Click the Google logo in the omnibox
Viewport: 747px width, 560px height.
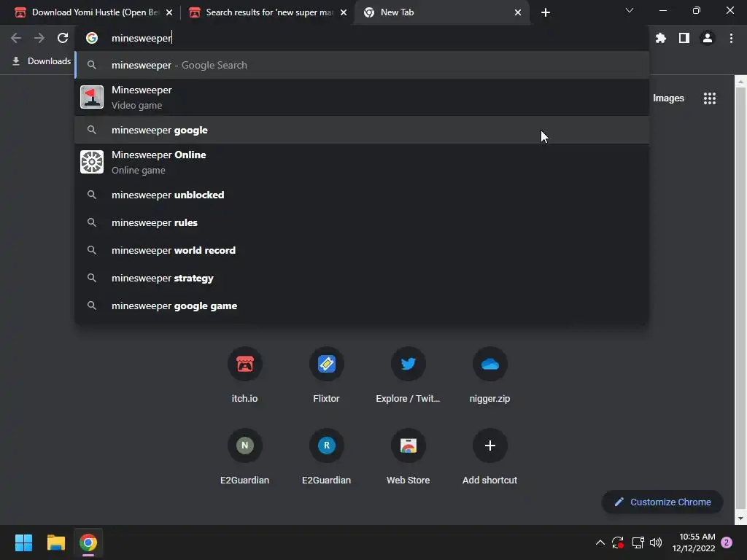pos(91,38)
